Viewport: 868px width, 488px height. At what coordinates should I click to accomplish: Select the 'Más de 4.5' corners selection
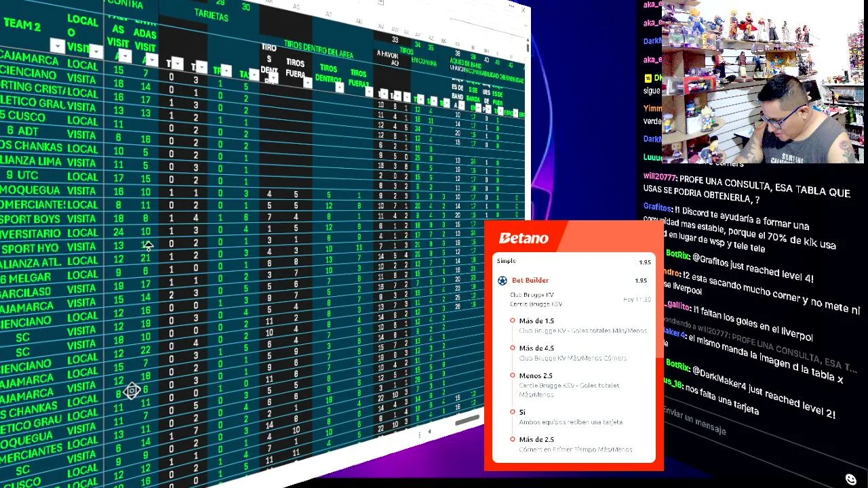click(536, 348)
